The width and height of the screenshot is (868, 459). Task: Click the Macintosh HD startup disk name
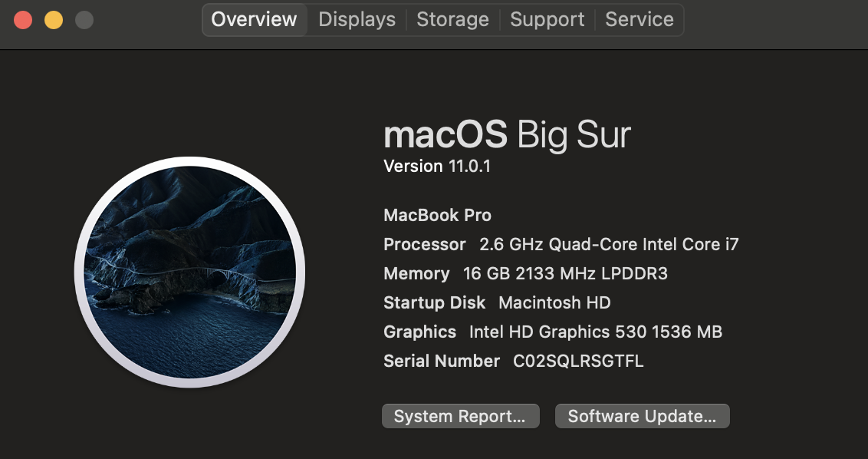554,302
